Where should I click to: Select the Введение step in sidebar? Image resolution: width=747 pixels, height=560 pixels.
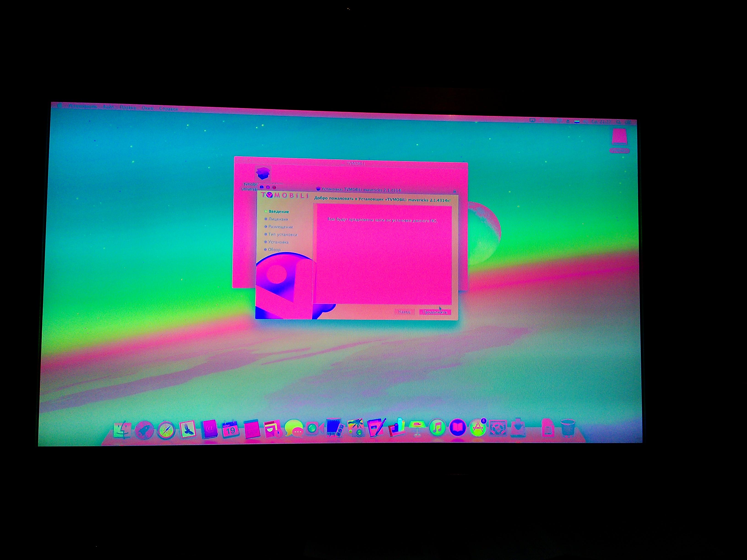(279, 212)
